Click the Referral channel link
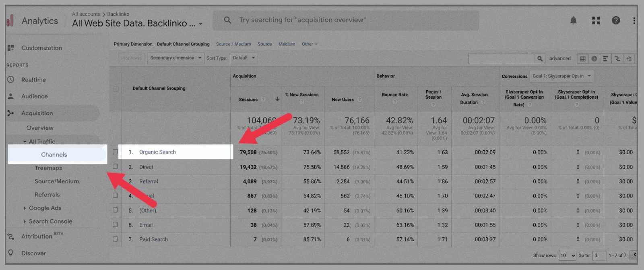The width and height of the screenshot is (644, 270). pos(149,181)
